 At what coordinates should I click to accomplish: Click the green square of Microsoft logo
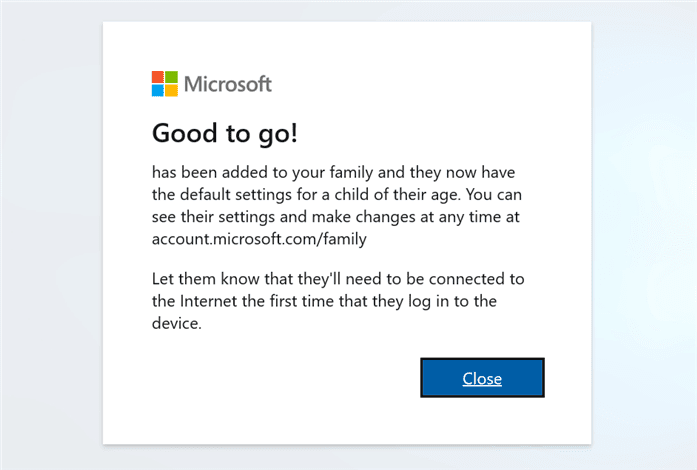coord(172,77)
